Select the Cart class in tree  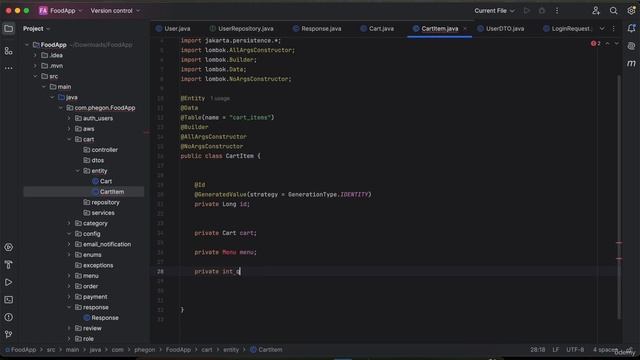tap(106, 181)
